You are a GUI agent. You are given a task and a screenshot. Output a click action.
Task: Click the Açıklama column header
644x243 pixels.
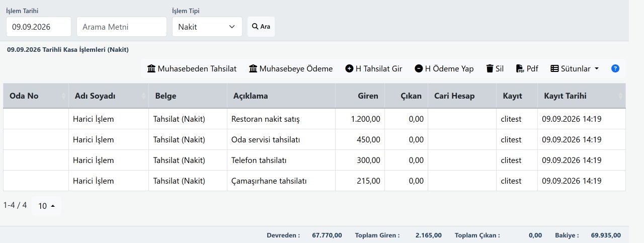281,96
